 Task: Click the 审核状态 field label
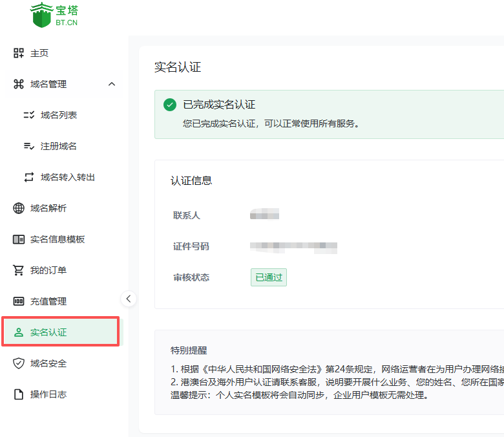click(191, 277)
